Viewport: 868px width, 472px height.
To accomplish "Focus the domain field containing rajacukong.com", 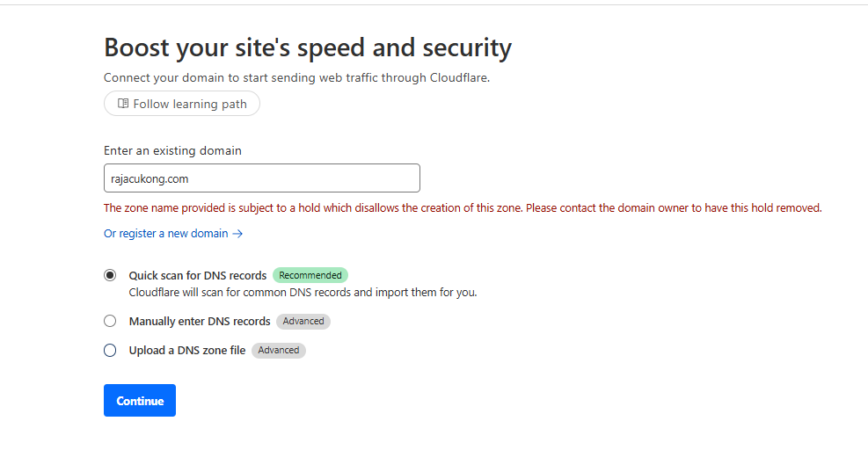I will (x=262, y=178).
